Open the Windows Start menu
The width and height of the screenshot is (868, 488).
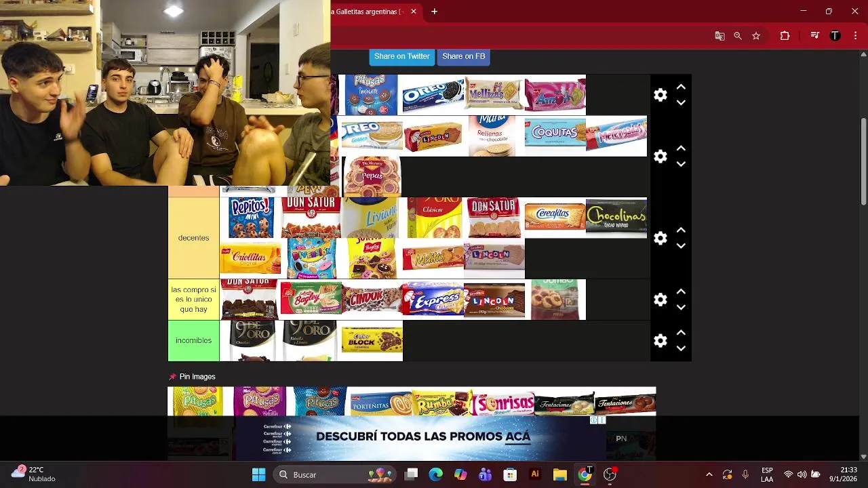tap(258, 474)
